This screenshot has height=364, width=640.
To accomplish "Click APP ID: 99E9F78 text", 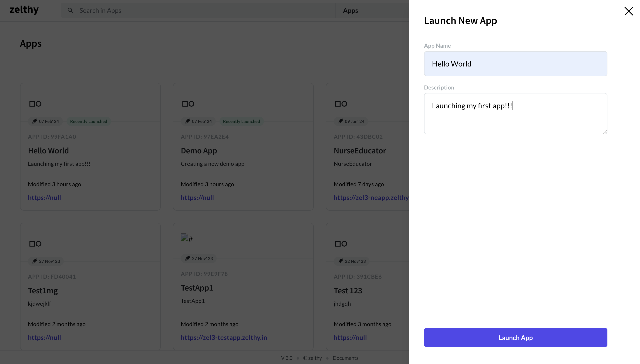I will 204,274.
